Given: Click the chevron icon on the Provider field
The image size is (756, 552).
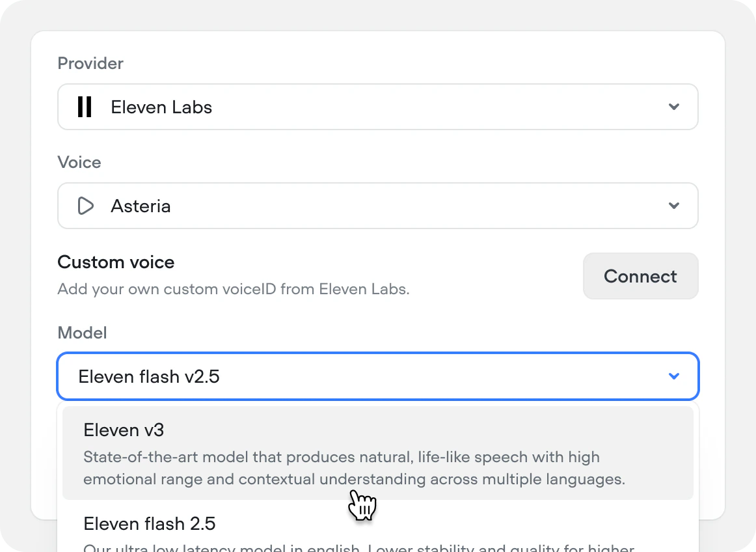Looking at the screenshot, I should (x=674, y=107).
